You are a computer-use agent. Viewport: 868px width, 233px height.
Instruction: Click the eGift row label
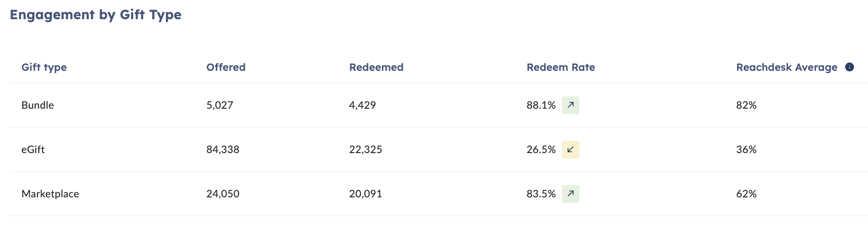coord(33,149)
